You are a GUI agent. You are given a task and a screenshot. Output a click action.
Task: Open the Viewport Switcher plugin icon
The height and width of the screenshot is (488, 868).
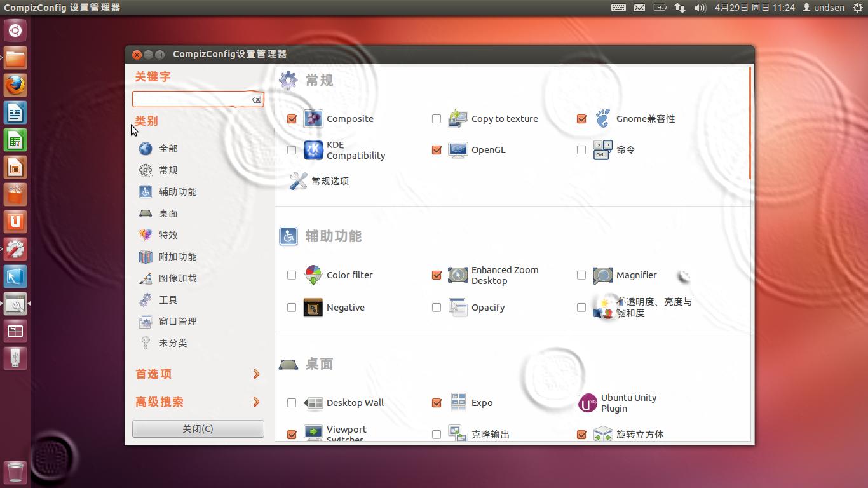pyautogui.click(x=313, y=433)
